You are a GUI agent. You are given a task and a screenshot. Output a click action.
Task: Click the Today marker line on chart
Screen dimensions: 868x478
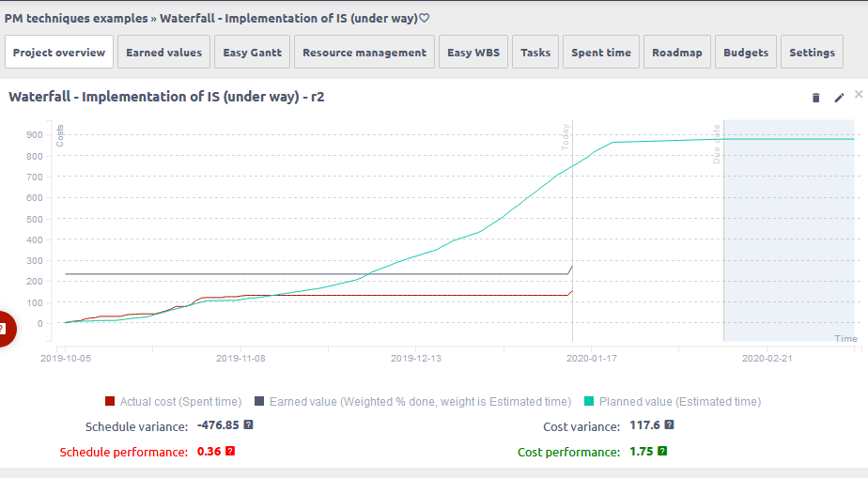[x=572, y=235]
